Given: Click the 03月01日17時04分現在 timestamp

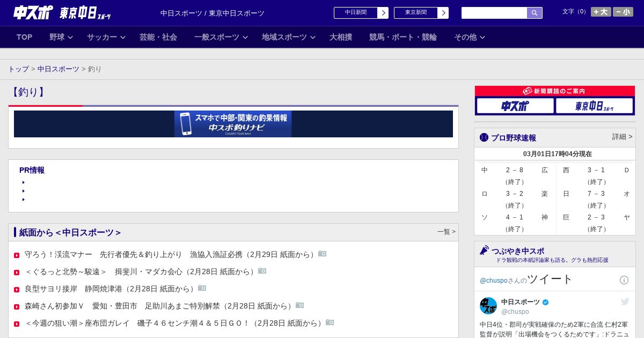Looking at the screenshot, I should 558,154.
